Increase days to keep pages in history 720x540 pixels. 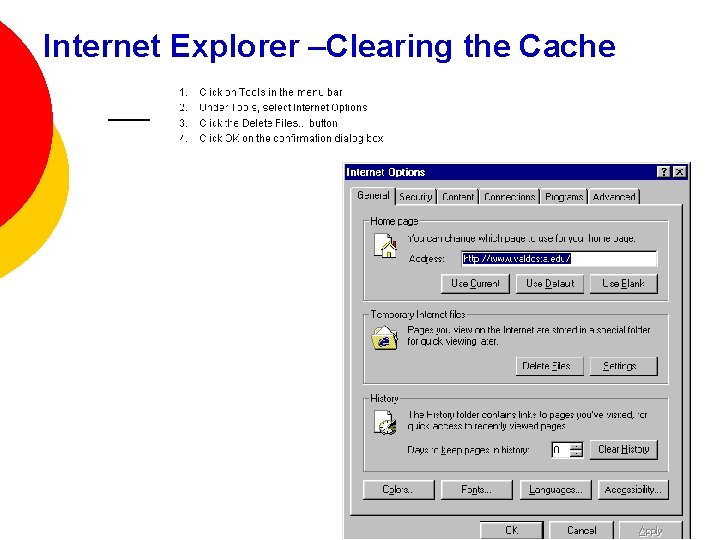click(x=576, y=446)
